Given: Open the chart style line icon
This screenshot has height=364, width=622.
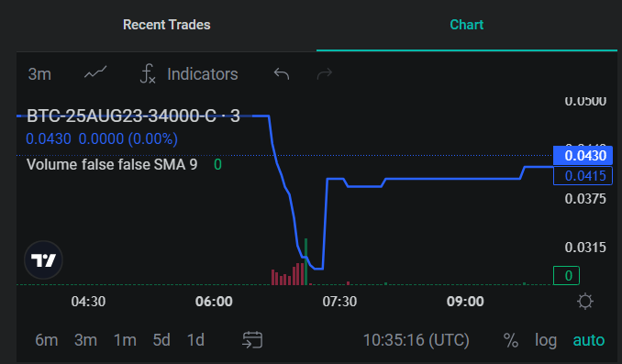Looking at the screenshot, I should [95, 73].
